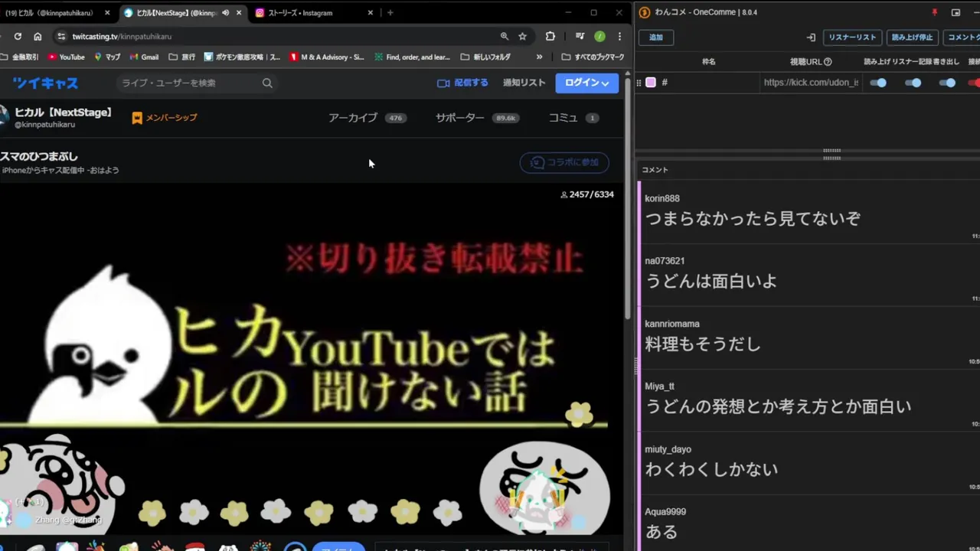The height and width of the screenshot is (551, 980).
Task: Click the pink color swatch for # row
Action: point(651,83)
